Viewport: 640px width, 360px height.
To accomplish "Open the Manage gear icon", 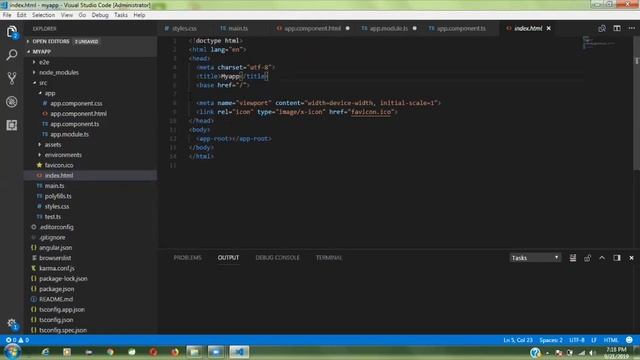I will [x=11, y=323].
